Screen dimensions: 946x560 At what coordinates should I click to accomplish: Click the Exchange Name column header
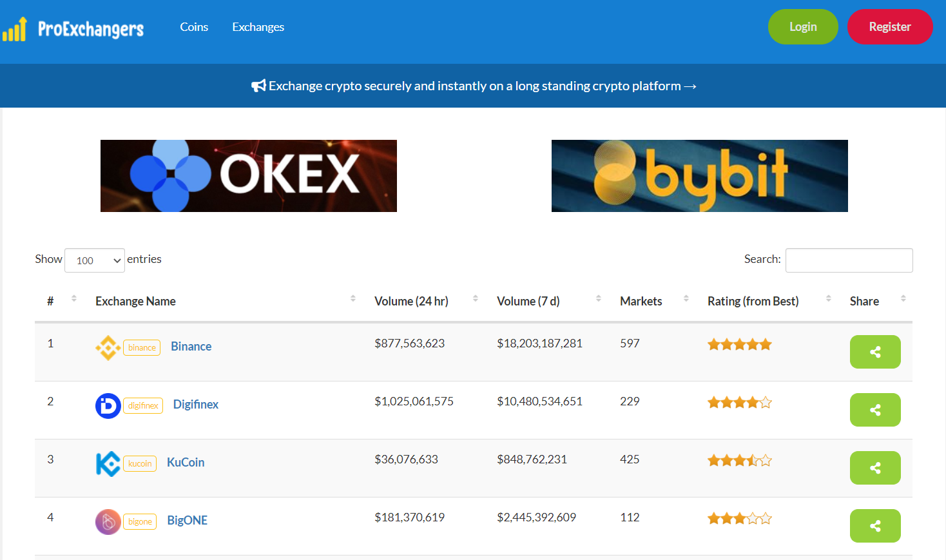click(135, 301)
